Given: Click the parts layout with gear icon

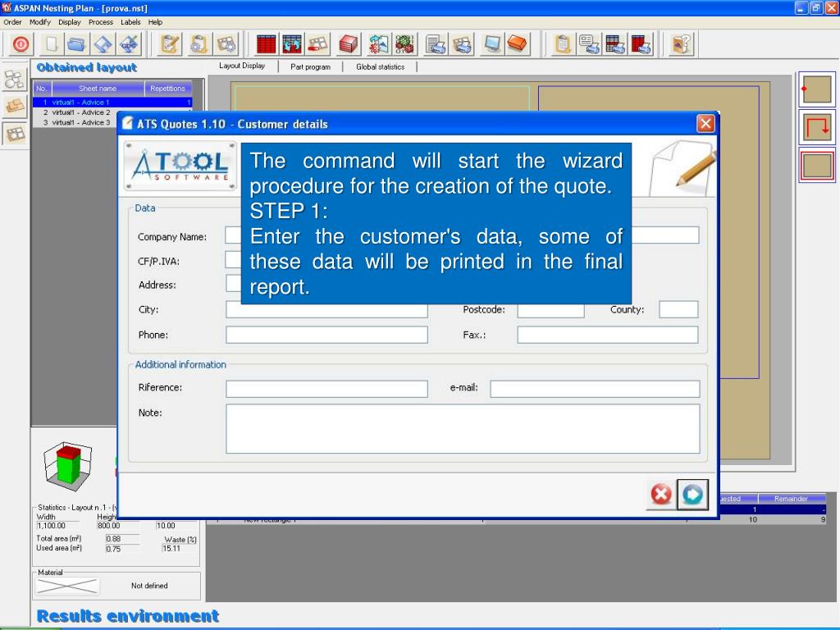Looking at the screenshot, I should 226,44.
